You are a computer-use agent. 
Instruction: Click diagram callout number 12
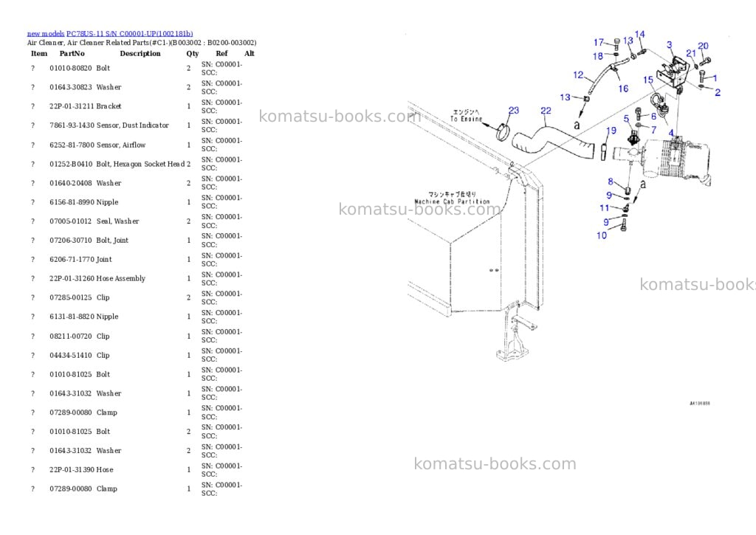point(579,75)
